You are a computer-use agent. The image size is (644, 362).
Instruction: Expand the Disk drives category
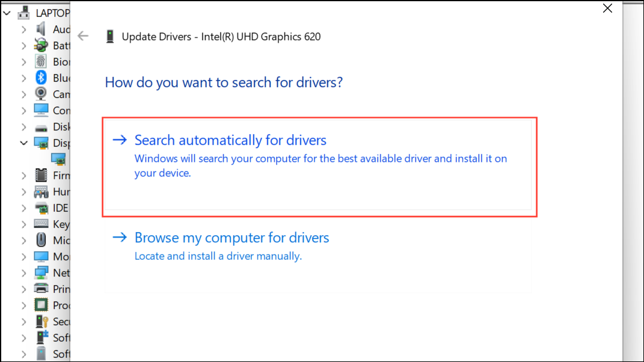[x=24, y=127]
